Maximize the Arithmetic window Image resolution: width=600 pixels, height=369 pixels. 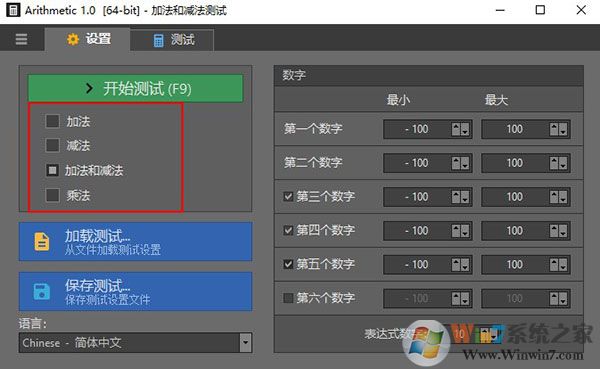tap(540, 10)
